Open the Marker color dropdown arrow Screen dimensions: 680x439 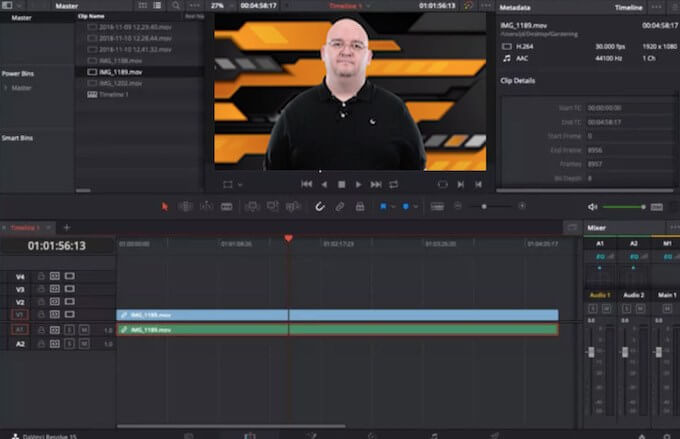pos(415,207)
